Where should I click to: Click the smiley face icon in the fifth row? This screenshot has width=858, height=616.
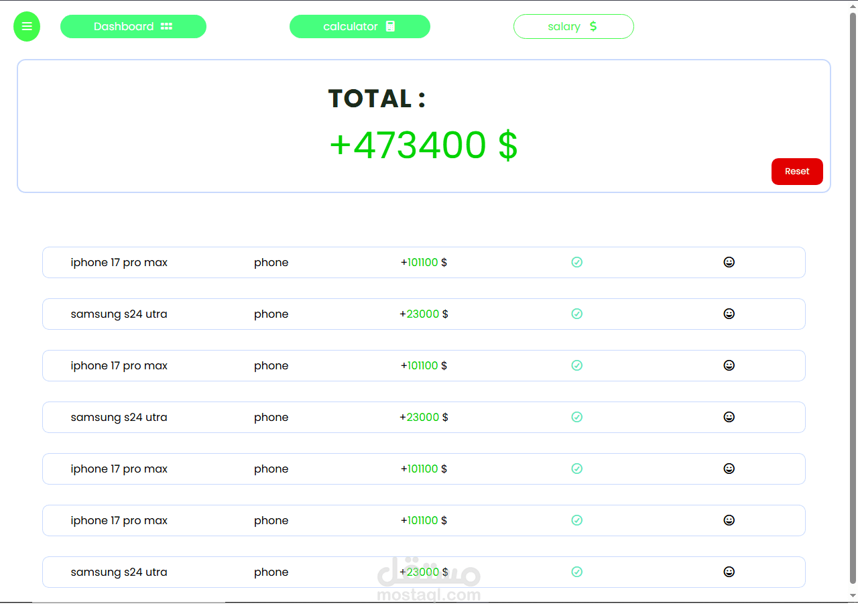click(x=729, y=469)
